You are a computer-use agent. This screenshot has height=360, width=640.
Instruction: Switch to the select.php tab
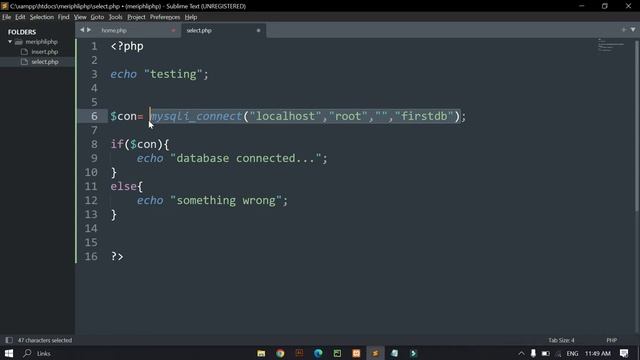point(199,30)
